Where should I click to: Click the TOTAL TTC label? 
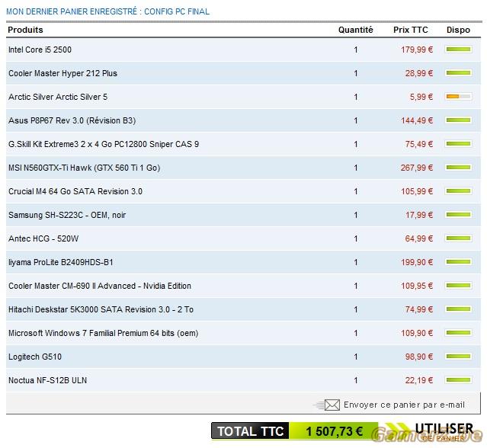pos(250,431)
